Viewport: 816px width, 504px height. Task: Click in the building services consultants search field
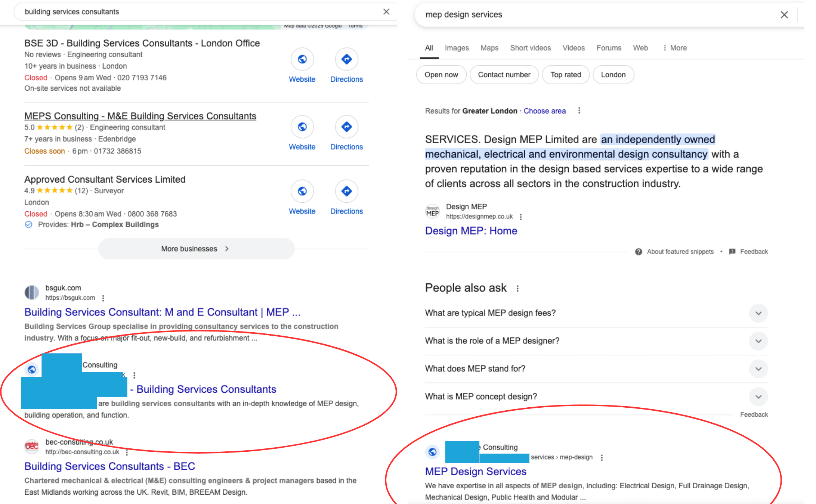click(187, 12)
